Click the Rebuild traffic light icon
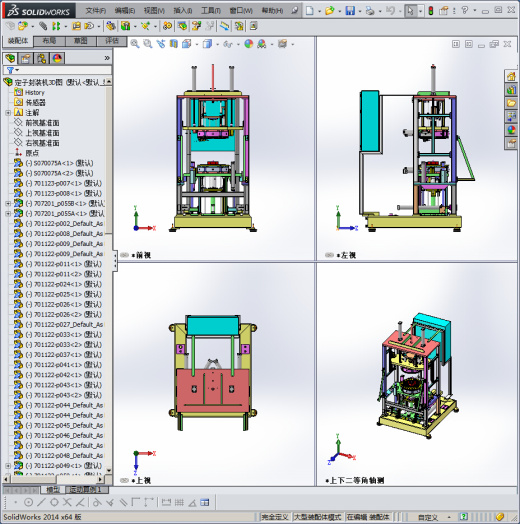 coord(431,11)
